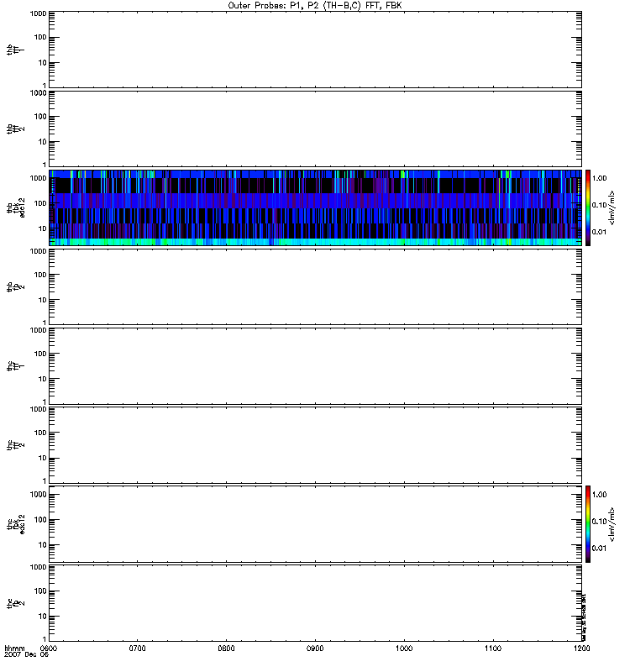Click the '<|mV/m|>' units label on thc color bar
Image resolution: width=630 pixels, height=672 pixels.
pyautogui.click(x=612, y=524)
